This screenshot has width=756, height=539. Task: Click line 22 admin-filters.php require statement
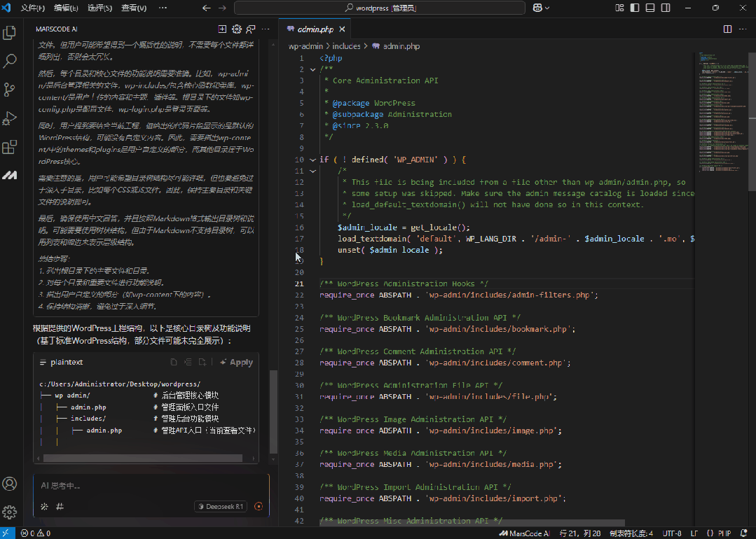(458, 295)
